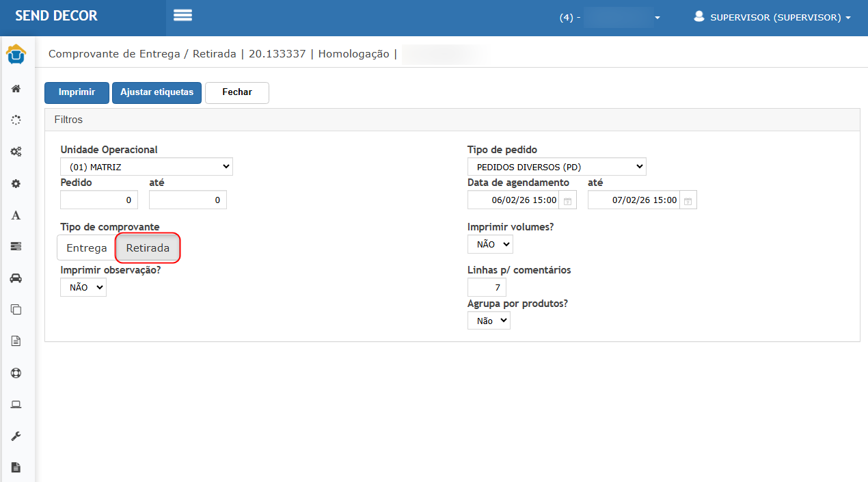868x482 pixels.
Task: Click Ajustar etiquetas button
Action: (157, 92)
